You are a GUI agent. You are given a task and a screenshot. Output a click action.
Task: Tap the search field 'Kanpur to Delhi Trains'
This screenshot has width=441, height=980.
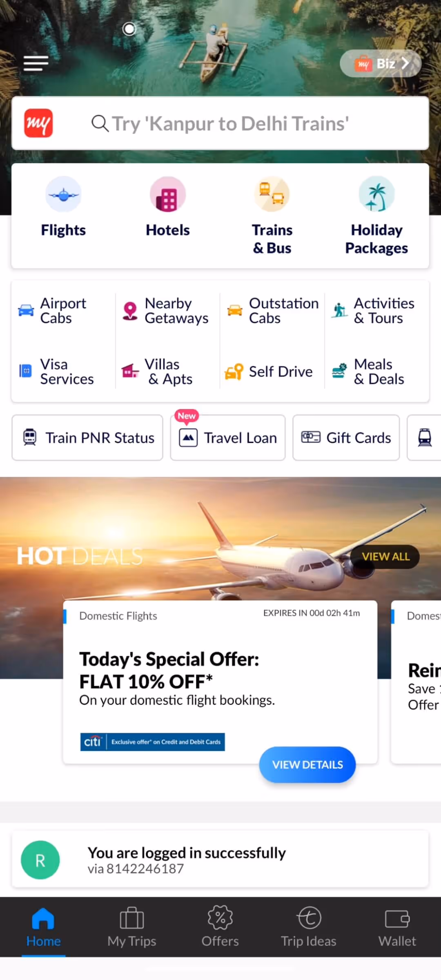pyautogui.click(x=220, y=123)
